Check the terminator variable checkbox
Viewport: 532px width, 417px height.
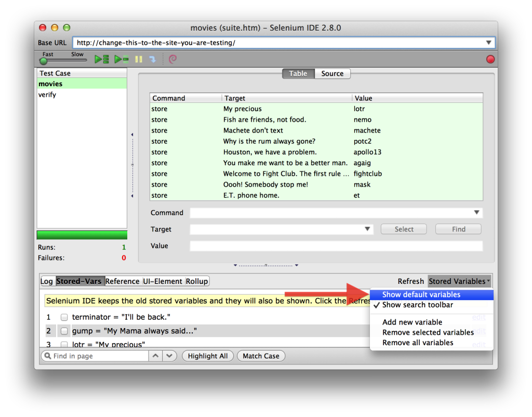[64, 317]
